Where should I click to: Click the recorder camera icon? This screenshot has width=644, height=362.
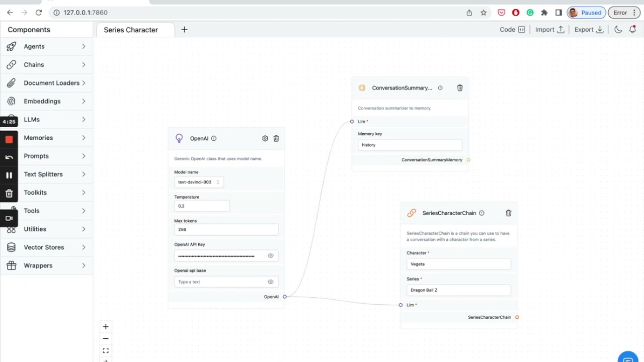pyautogui.click(x=9, y=218)
